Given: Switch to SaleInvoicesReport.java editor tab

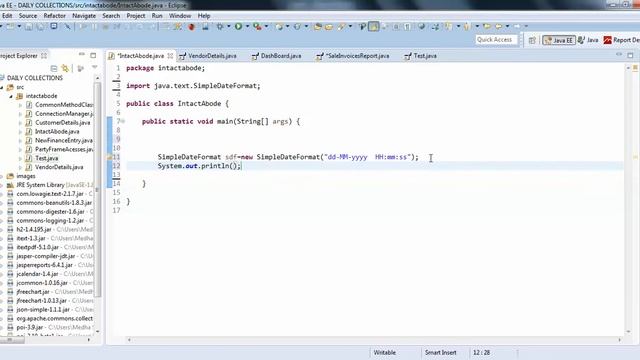Looking at the screenshot, I should pos(353,56).
